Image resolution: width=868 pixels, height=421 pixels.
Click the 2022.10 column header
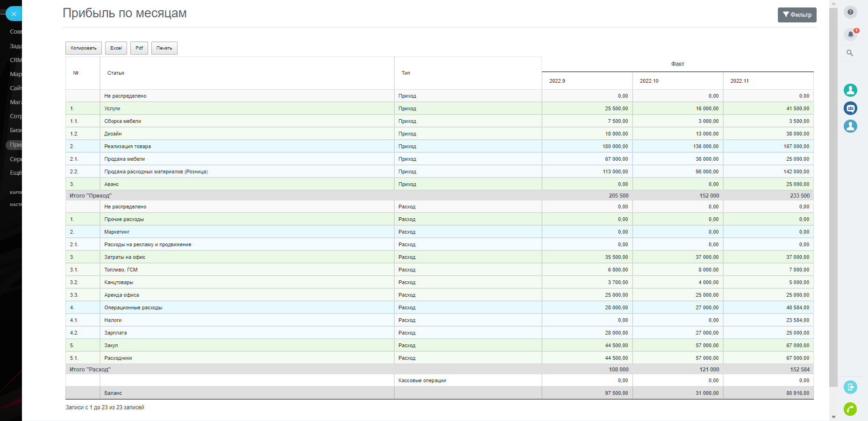649,81
